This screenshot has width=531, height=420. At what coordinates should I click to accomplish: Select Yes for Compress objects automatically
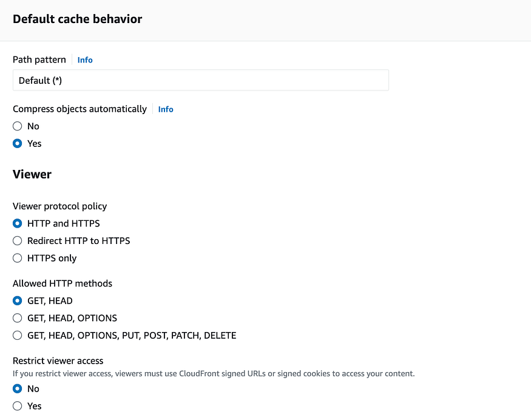pos(18,144)
